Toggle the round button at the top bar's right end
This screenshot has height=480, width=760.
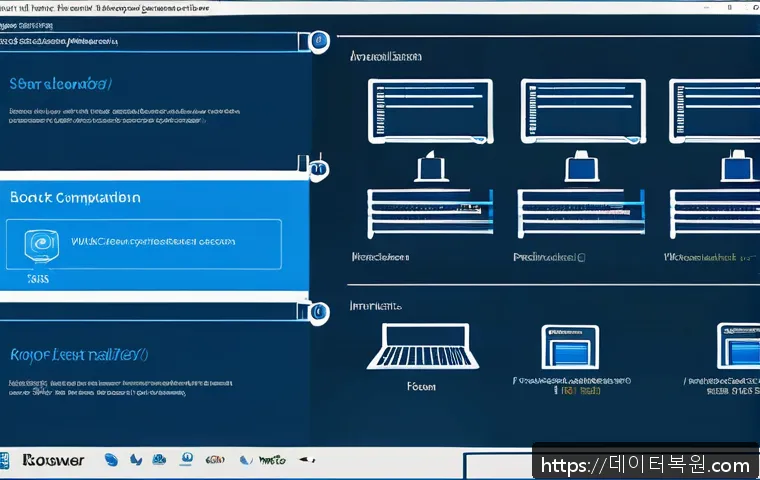click(x=318, y=42)
